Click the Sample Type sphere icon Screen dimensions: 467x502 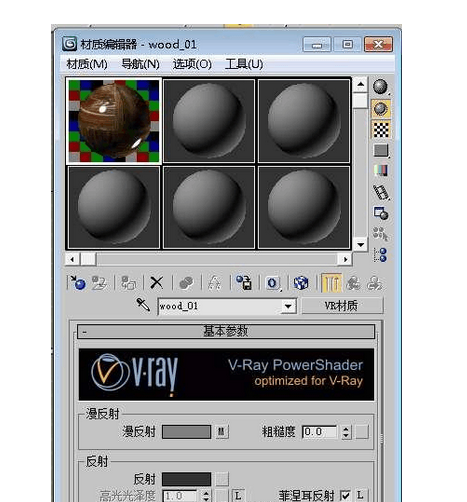[x=380, y=87]
